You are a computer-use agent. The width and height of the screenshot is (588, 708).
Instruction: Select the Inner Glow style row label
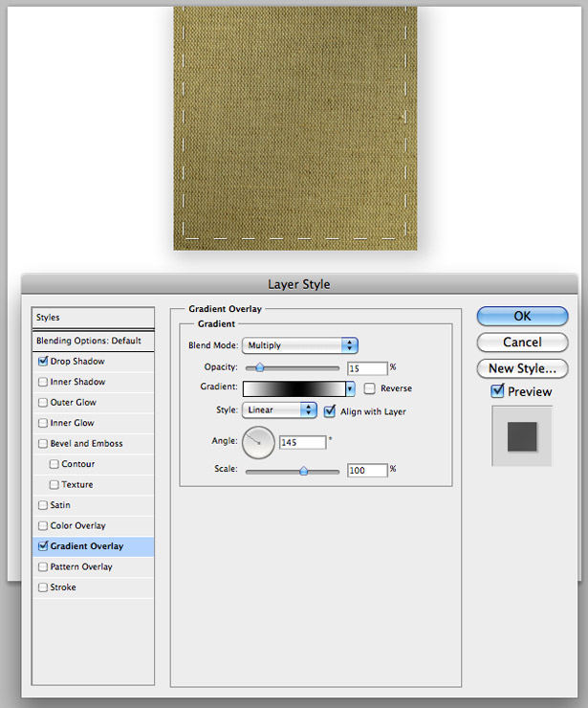click(73, 423)
